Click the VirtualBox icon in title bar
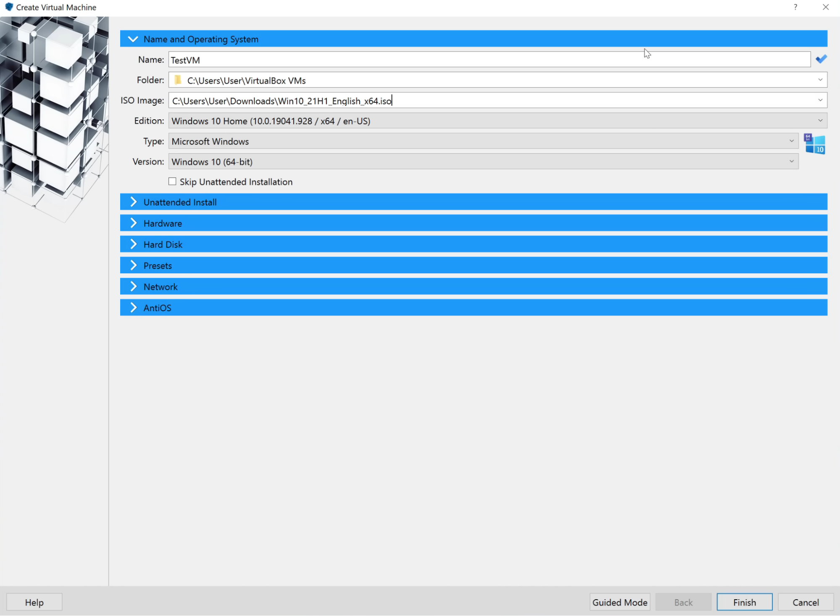This screenshot has height=616, width=840. coord(9,7)
